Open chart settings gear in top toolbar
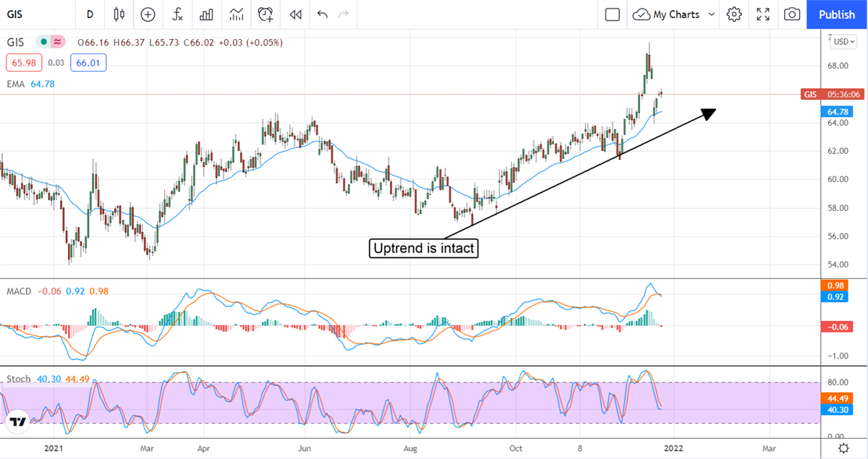 734,14
